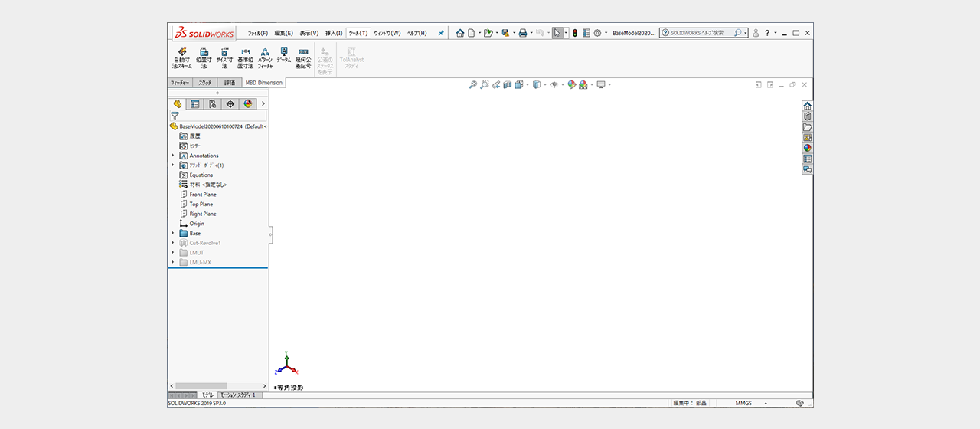
Task: Click the Zoom to Fit magnifier icon
Action: pos(473,84)
